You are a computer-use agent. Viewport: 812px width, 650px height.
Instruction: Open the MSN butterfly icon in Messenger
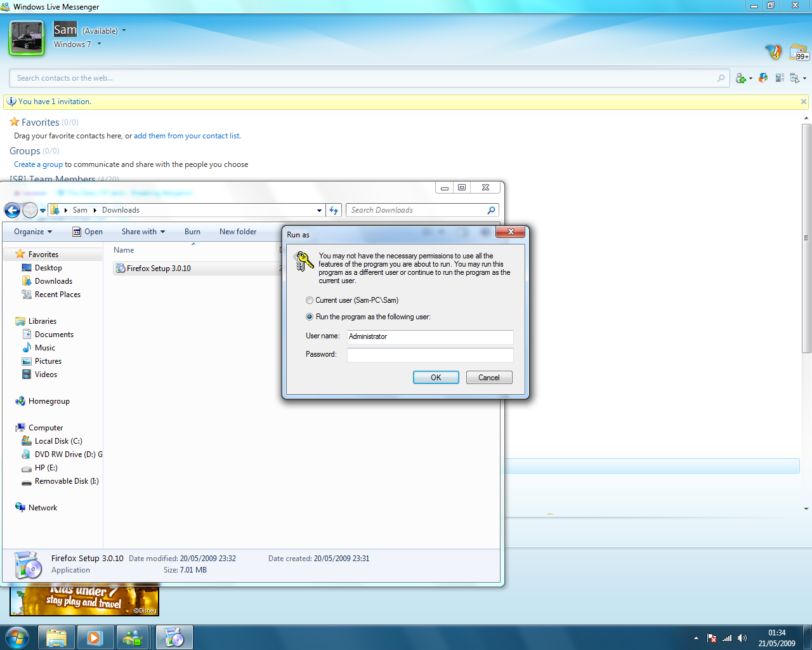pyautogui.click(x=773, y=51)
